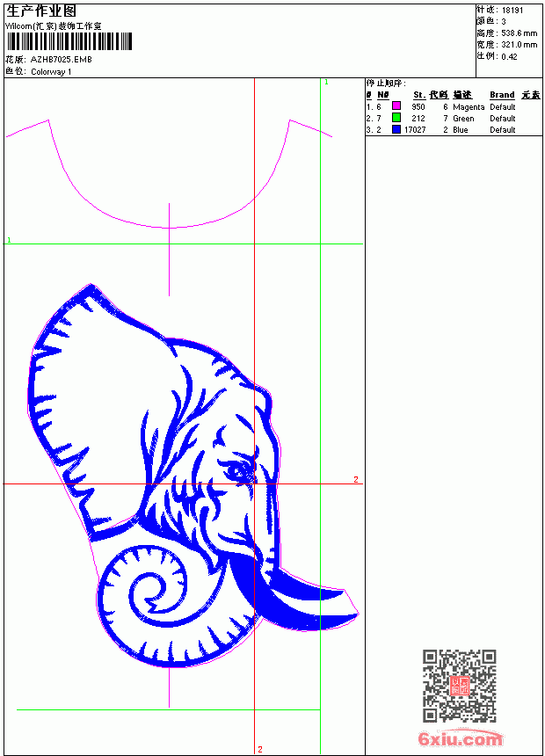Select the Magenta stop sequence row
This screenshot has height=756, width=545.
[454, 106]
